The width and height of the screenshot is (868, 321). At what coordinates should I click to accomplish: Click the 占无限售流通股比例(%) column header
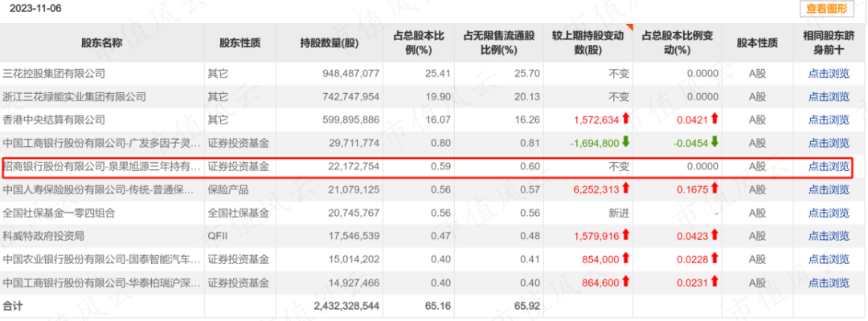coord(499,43)
